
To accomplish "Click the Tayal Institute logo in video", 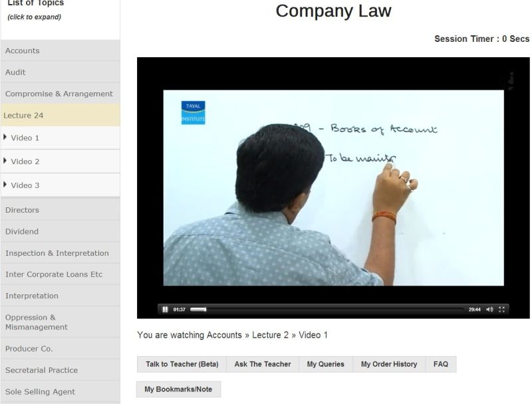I will (x=193, y=112).
